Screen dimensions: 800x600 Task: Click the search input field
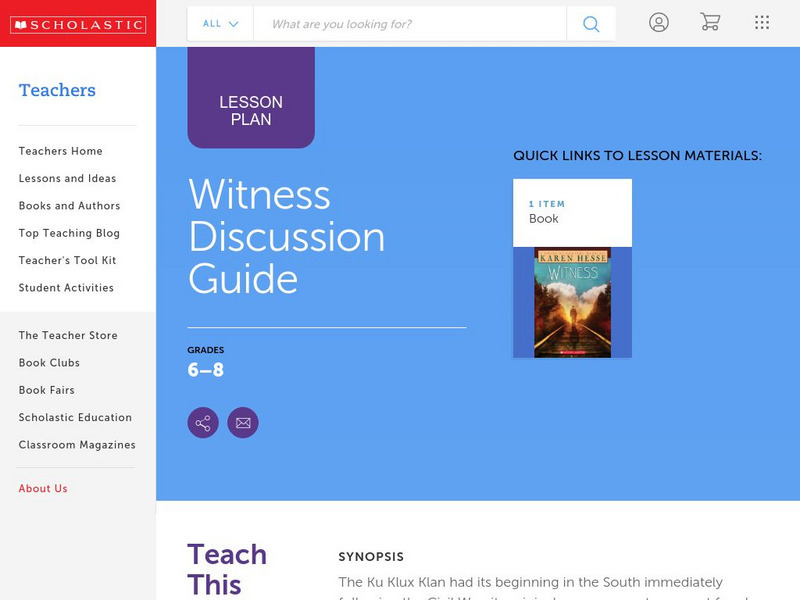tap(410, 24)
